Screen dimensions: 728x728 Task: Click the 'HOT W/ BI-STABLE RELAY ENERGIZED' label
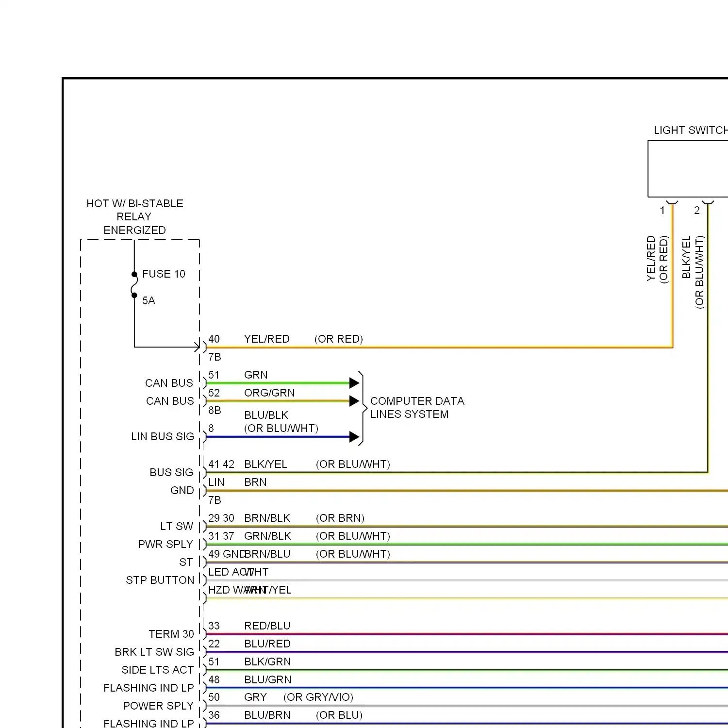coord(134,216)
